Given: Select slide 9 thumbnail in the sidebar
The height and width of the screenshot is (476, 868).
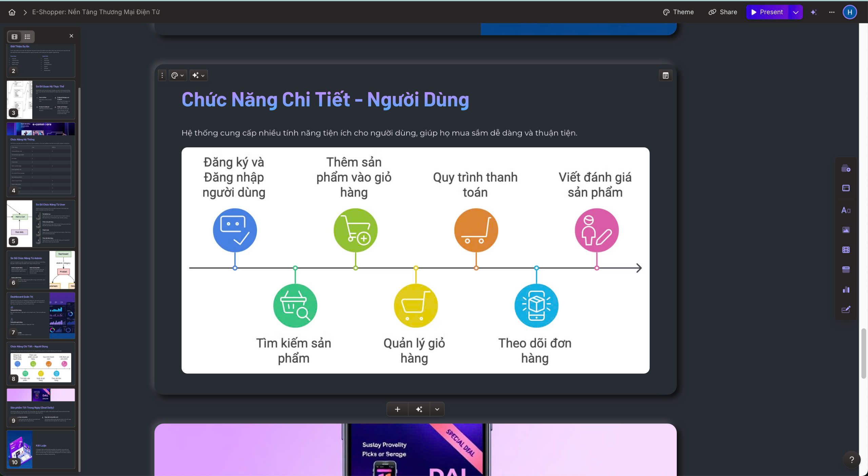Looking at the screenshot, I should point(41,407).
